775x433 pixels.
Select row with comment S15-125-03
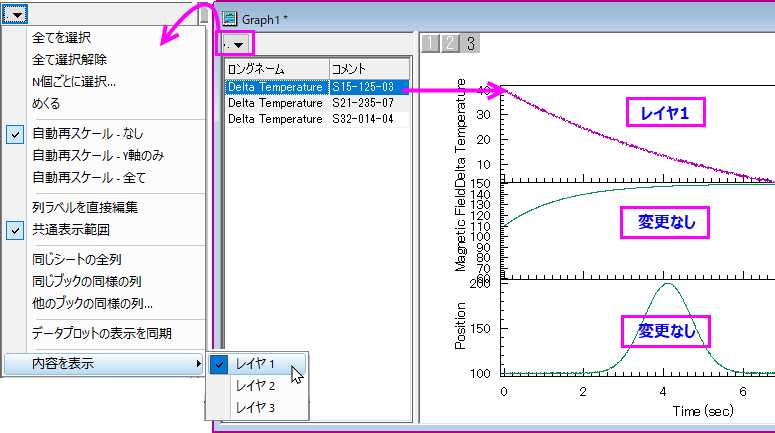[317, 87]
